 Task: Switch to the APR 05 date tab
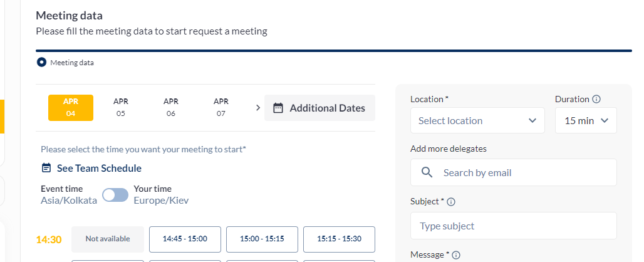click(x=121, y=108)
